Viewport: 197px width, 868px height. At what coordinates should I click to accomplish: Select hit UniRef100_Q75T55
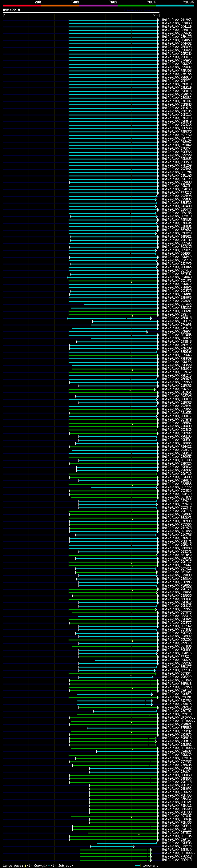(x=177, y=74)
